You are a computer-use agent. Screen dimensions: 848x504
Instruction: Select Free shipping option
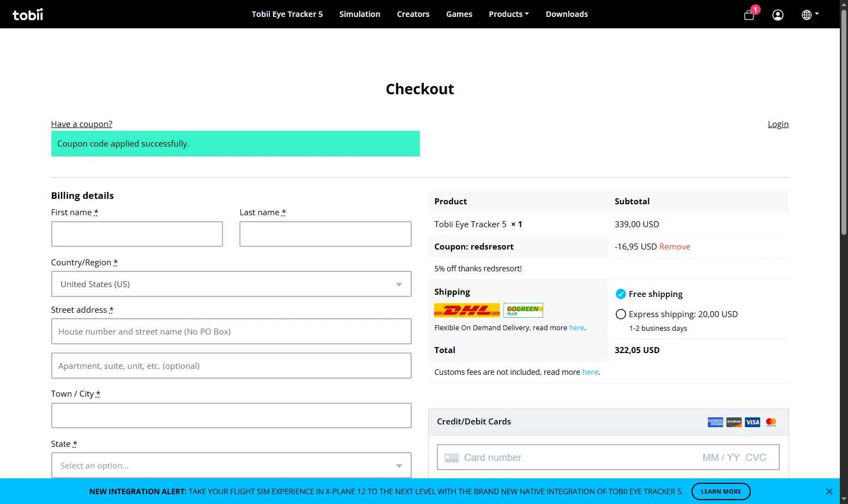[621, 294]
